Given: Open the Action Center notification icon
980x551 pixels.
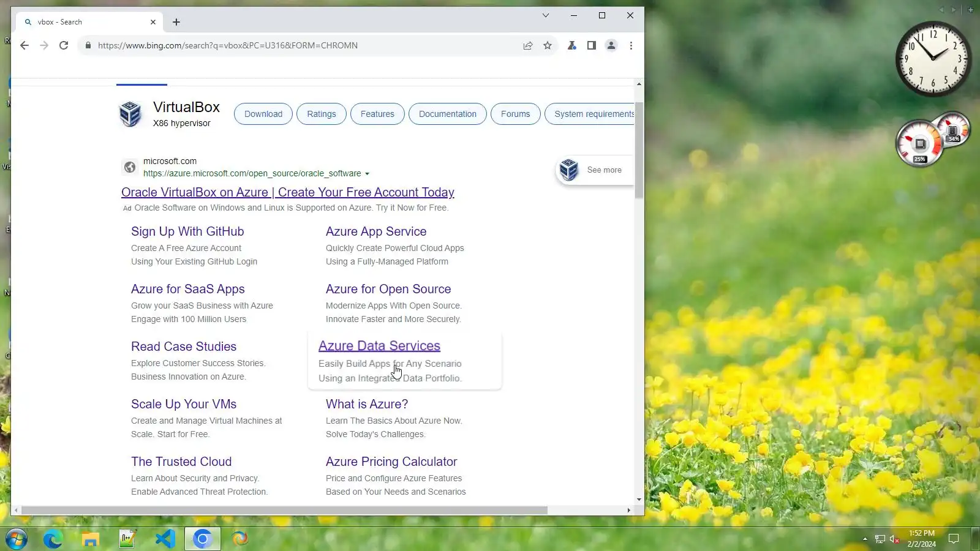Looking at the screenshot, I should tap(954, 539).
